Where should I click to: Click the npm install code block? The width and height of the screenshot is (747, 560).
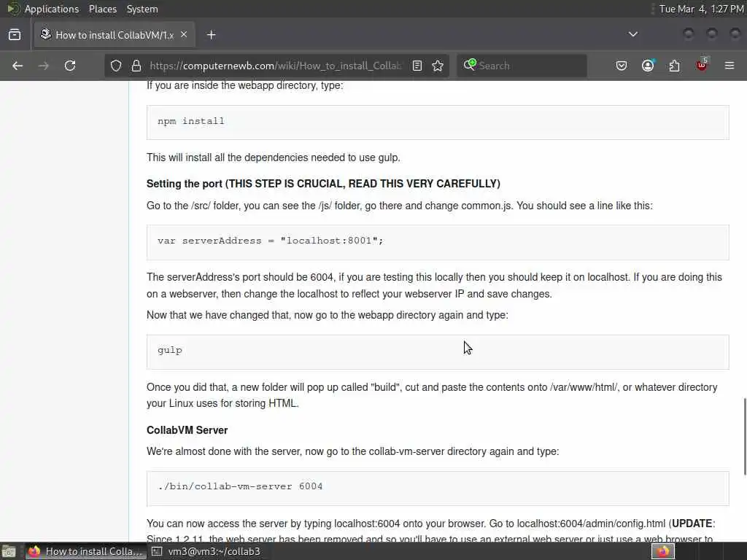438,122
